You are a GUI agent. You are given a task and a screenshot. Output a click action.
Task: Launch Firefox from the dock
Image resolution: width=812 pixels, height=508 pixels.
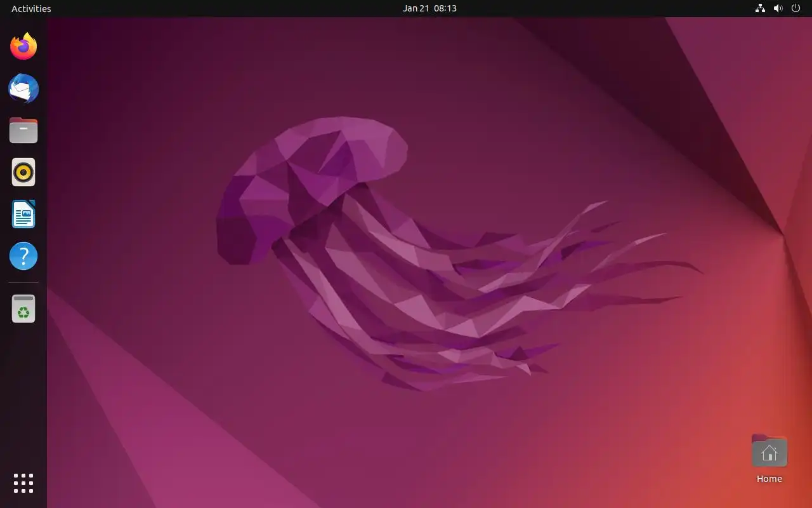23,46
